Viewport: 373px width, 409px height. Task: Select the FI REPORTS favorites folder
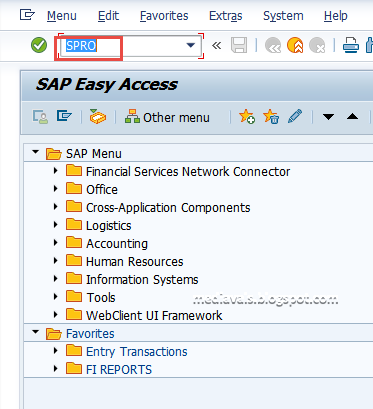pyautogui.click(x=119, y=369)
